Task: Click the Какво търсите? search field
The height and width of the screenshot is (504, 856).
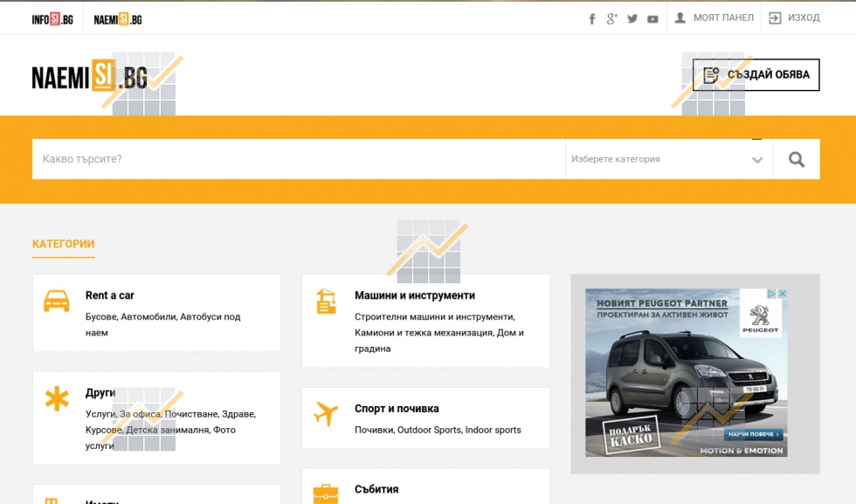Action: (299, 160)
